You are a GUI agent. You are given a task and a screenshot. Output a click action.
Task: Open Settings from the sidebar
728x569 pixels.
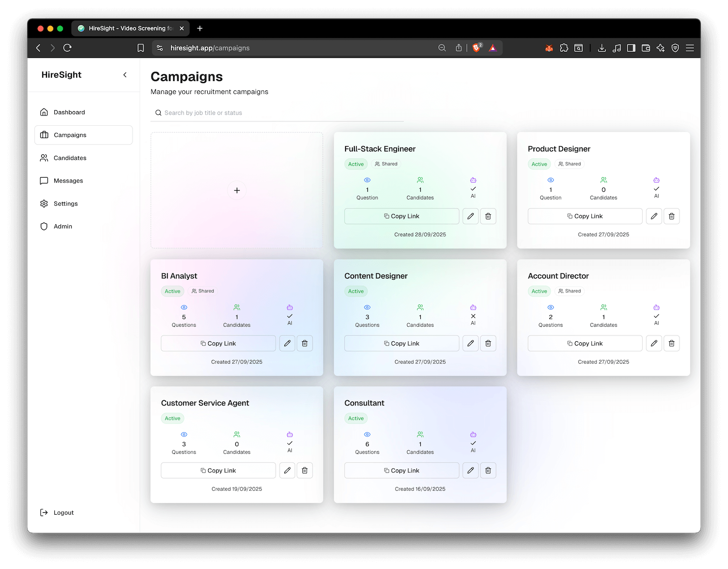click(66, 203)
